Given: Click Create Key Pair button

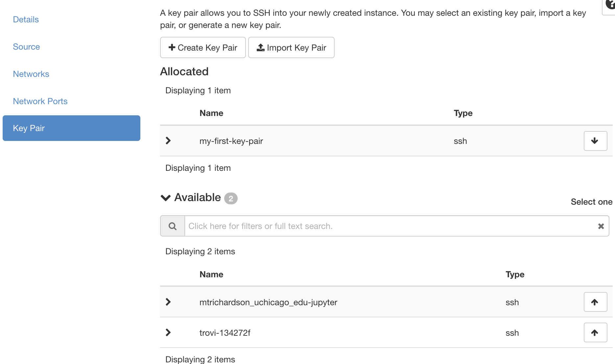Looking at the screenshot, I should (x=203, y=48).
